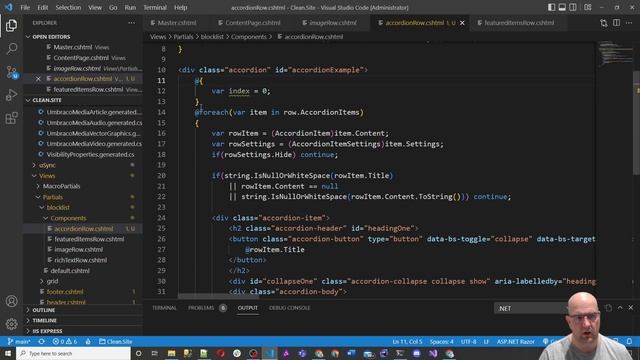This screenshot has height=360, width=640.
Task: Split the editor to the right
Action: coord(616,23)
